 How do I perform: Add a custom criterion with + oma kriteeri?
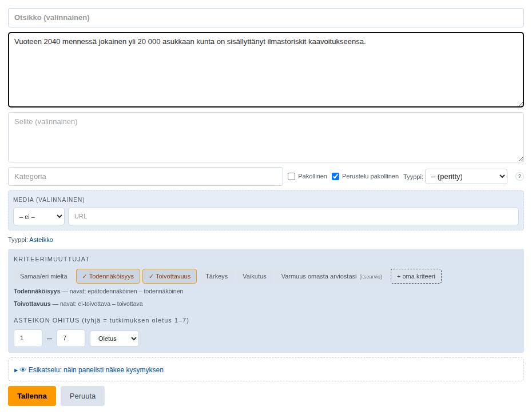click(416, 276)
